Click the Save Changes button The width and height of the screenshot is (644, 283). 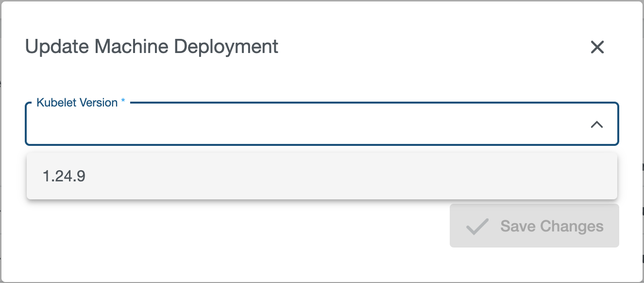coord(534,226)
